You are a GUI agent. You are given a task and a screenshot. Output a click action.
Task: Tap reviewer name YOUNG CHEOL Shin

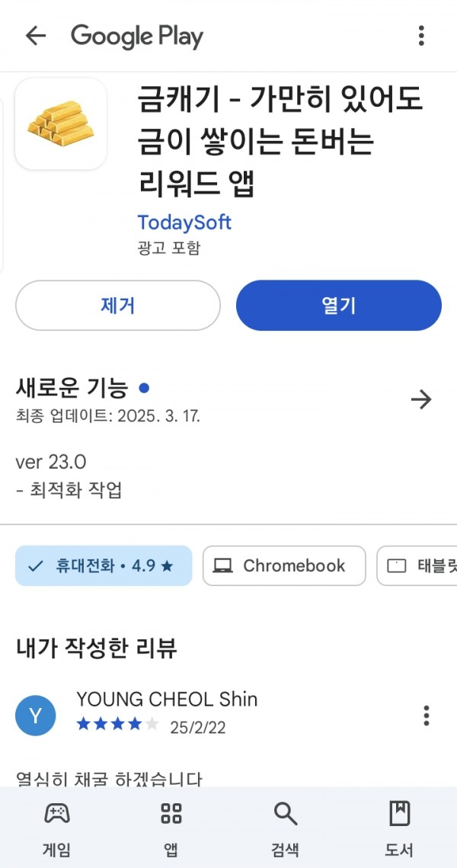167,699
